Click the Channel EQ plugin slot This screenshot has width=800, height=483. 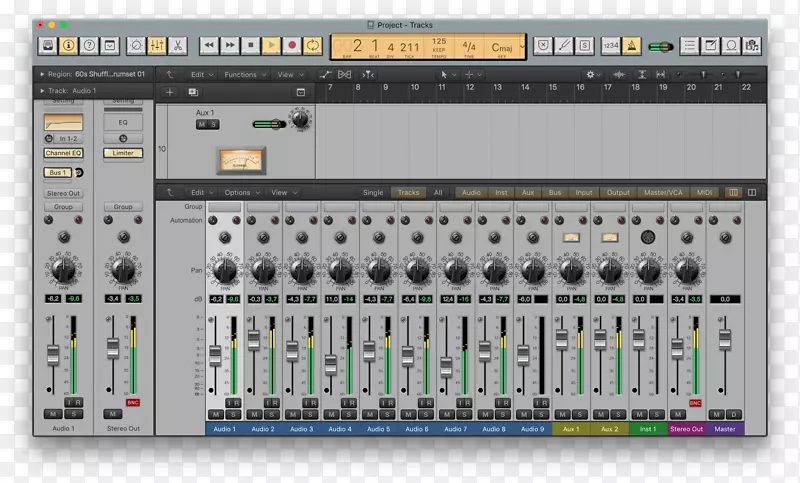(63, 153)
